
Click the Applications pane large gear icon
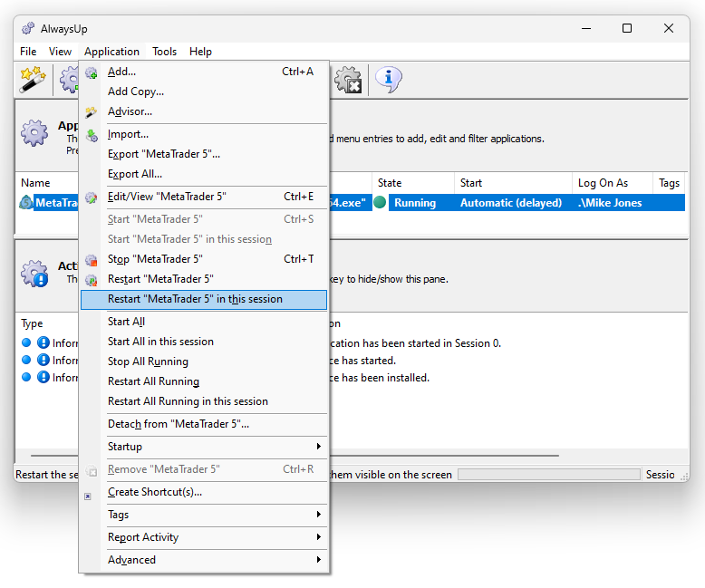34,132
